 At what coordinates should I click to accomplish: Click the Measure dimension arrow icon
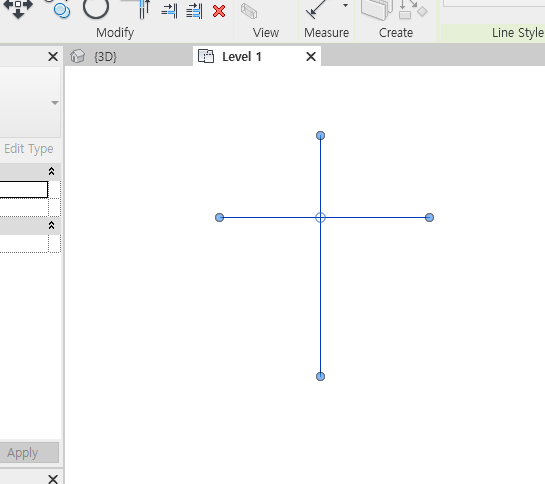[x=317, y=9]
